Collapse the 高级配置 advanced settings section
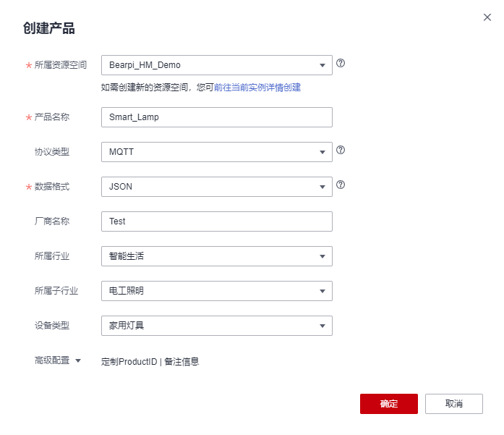Viewport: 504px width, 435px height. point(78,360)
